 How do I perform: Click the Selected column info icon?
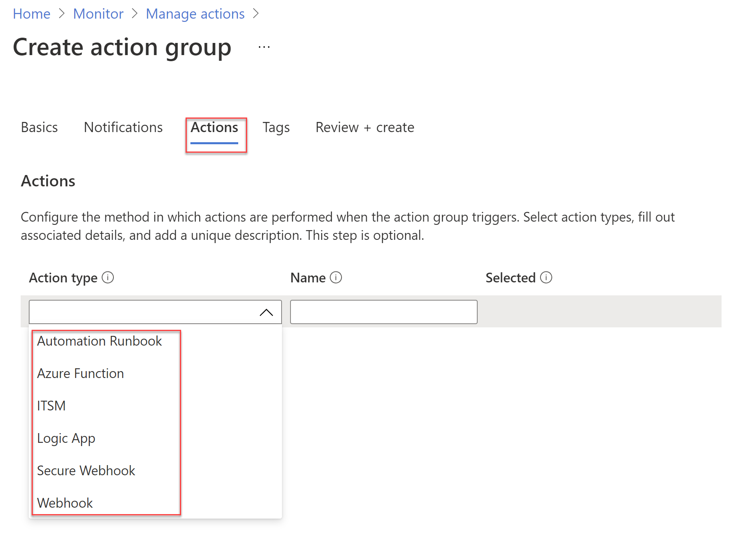coord(546,278)
